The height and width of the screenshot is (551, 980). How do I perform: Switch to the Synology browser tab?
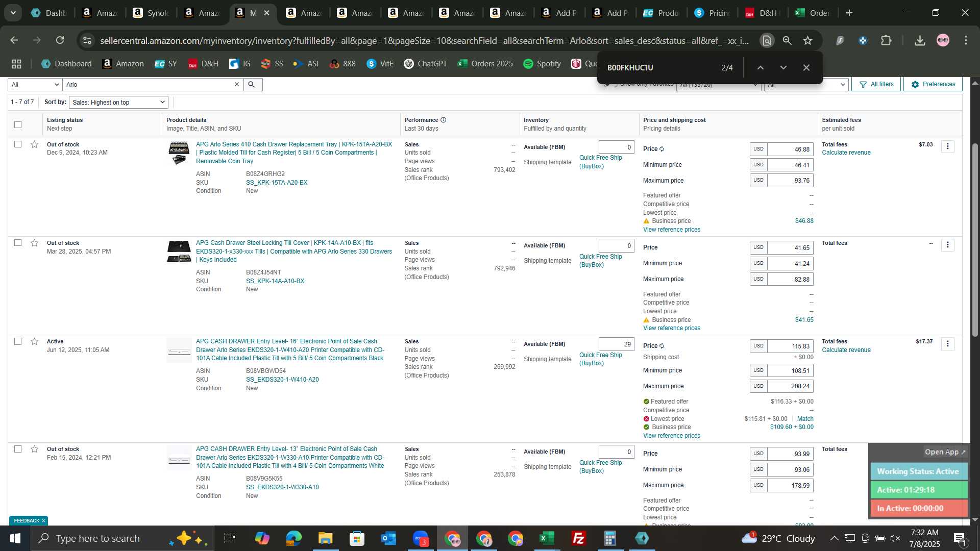tap(151, 13)
